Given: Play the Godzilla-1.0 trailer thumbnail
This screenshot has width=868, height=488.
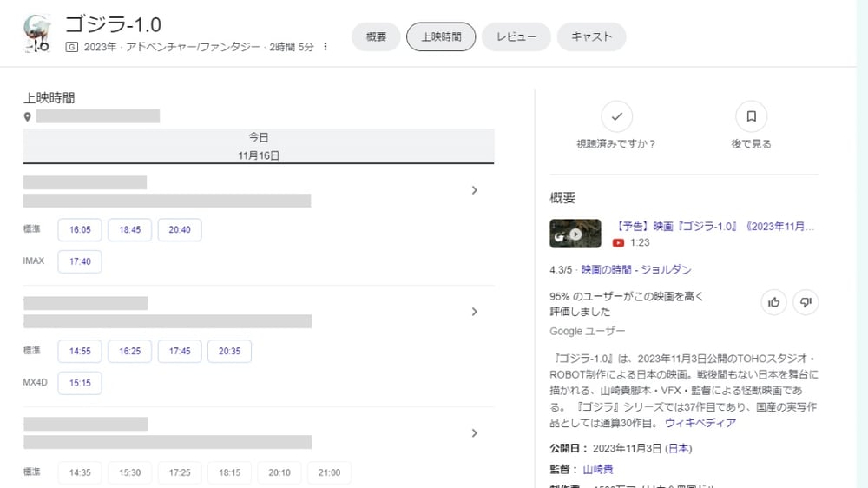Looking at the screenshot, I should pos(575,234).
